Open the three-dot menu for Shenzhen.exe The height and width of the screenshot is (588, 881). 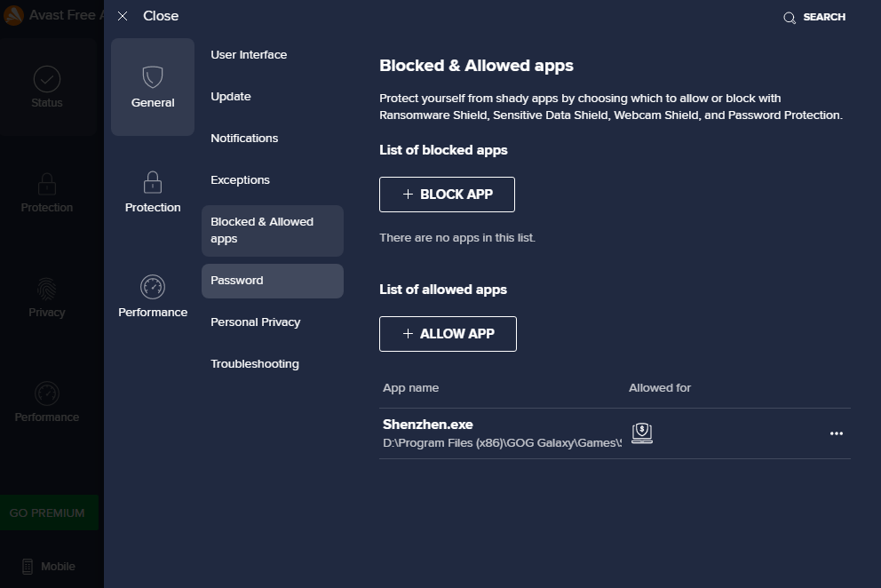[x=836, y=433]
